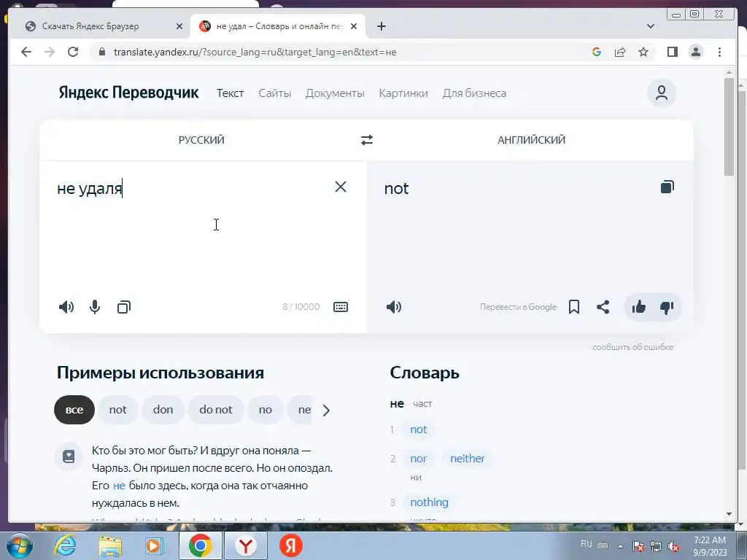Copy the translation result
Screen dimensions: 747x560
coord(667,187)
